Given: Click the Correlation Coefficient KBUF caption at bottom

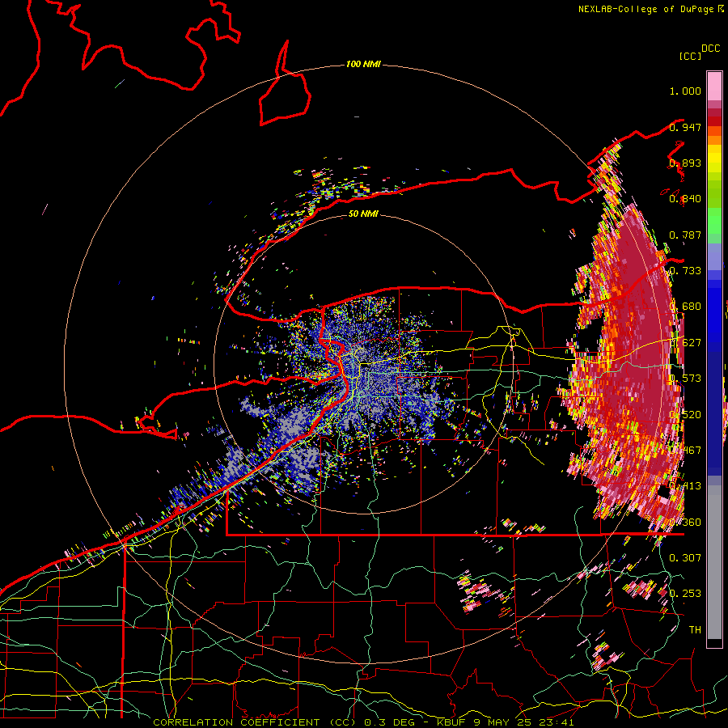Looking at the screenshot, I should point(363,722).
